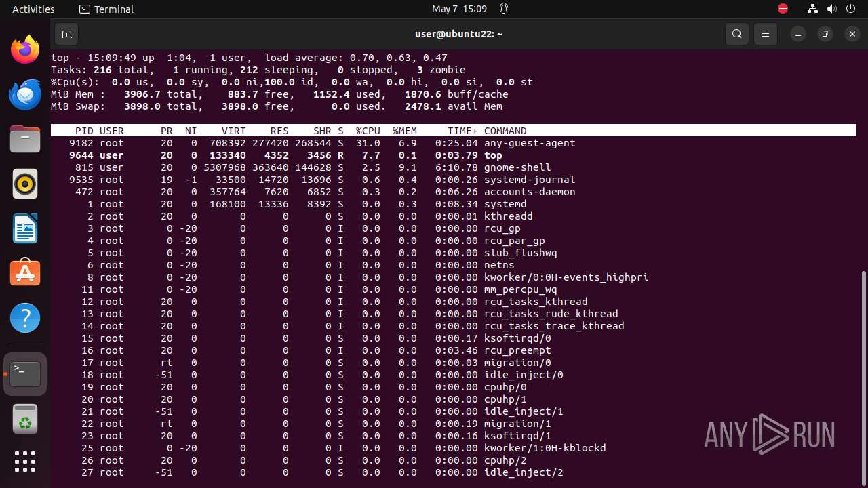Click the red do-not-disturb indicator

tap(783, 9)
